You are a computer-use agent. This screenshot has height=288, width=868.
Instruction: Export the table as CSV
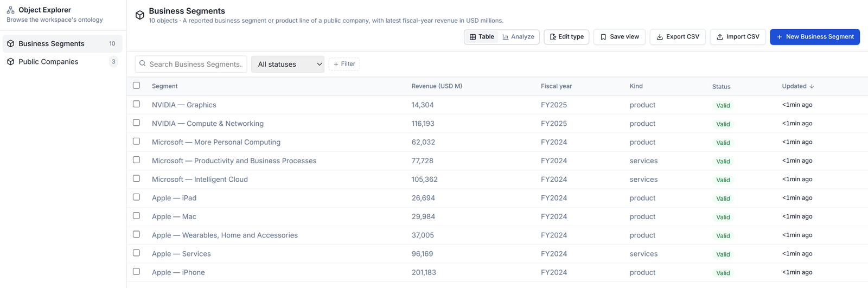678,37
